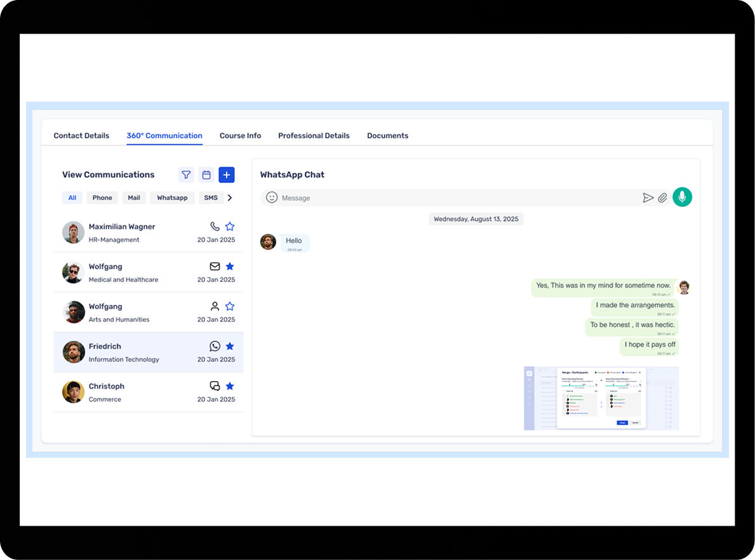The image size is (755, 560).
Task: Click the phone icon for Maximilian Wagner
Action: pos(215,227)
